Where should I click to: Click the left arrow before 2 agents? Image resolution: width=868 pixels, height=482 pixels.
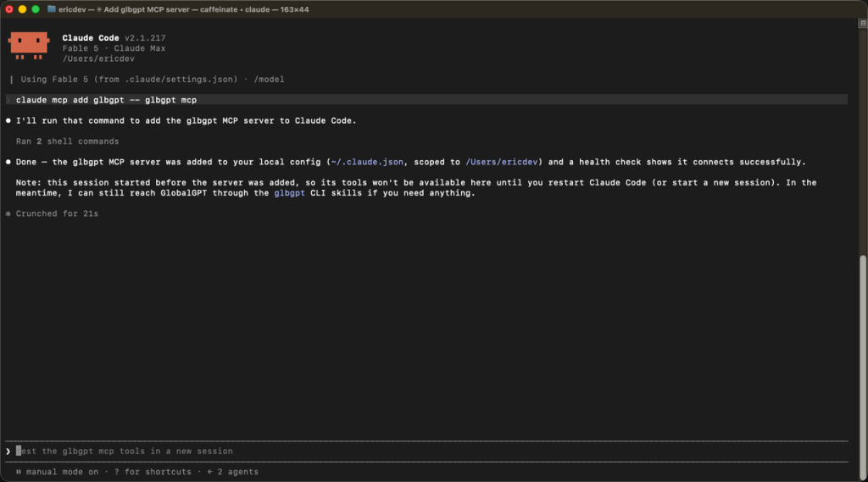click(x=210, y=472)
